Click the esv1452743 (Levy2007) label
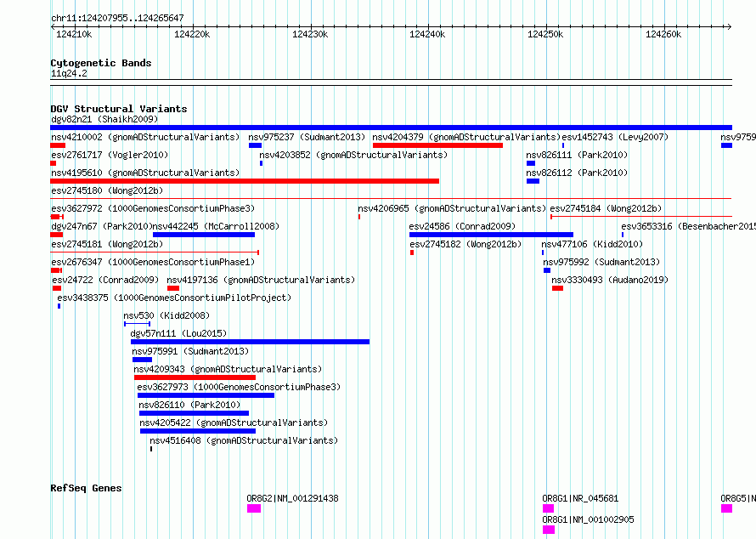The height and width of the screenshot is (539, 756). pyautogui.click(x=615, y=137)
